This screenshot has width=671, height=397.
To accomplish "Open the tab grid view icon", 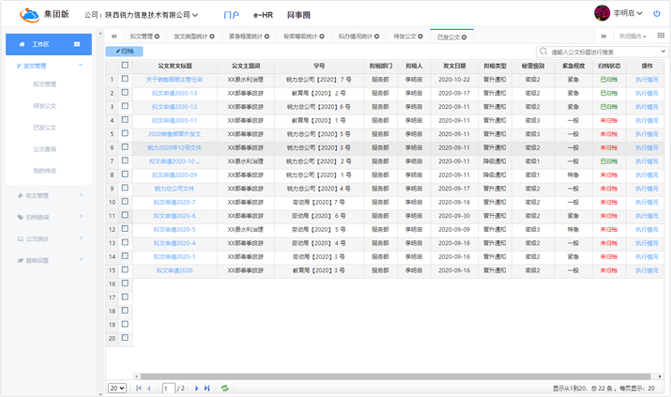I will point(661,36).
